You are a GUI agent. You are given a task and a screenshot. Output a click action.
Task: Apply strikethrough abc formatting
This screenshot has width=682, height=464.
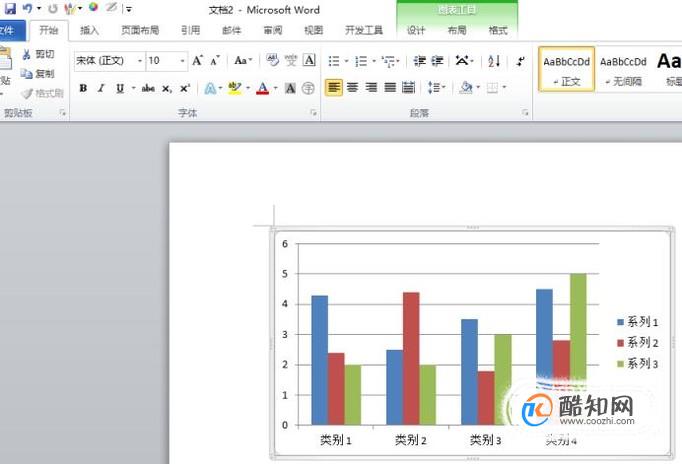(148, 88)
